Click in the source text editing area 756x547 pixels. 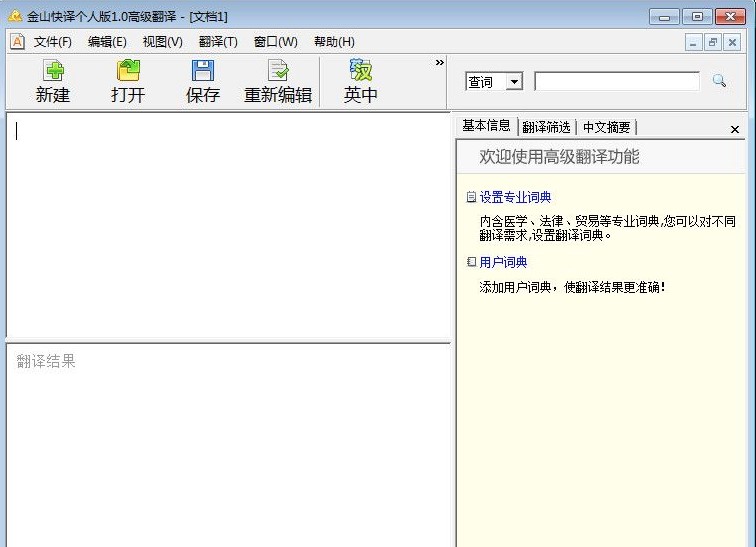[229, 226]
